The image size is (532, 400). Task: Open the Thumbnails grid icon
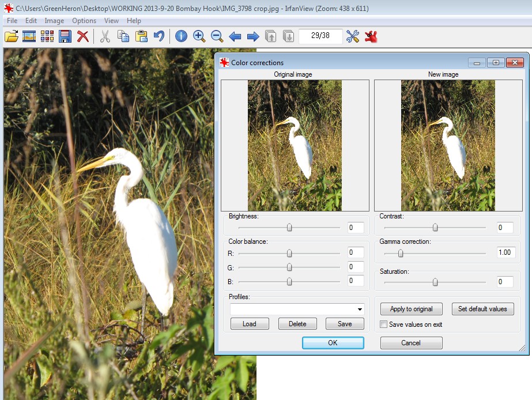pos(47,36)
